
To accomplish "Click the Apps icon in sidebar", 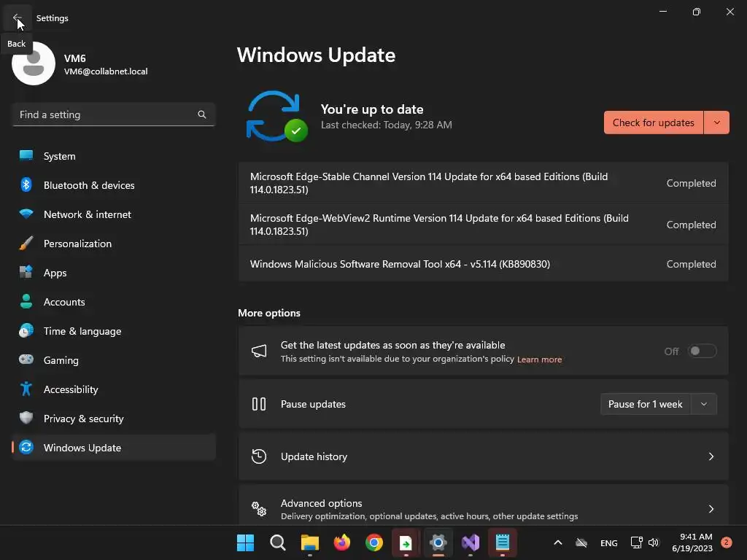I will pos(26,272).
